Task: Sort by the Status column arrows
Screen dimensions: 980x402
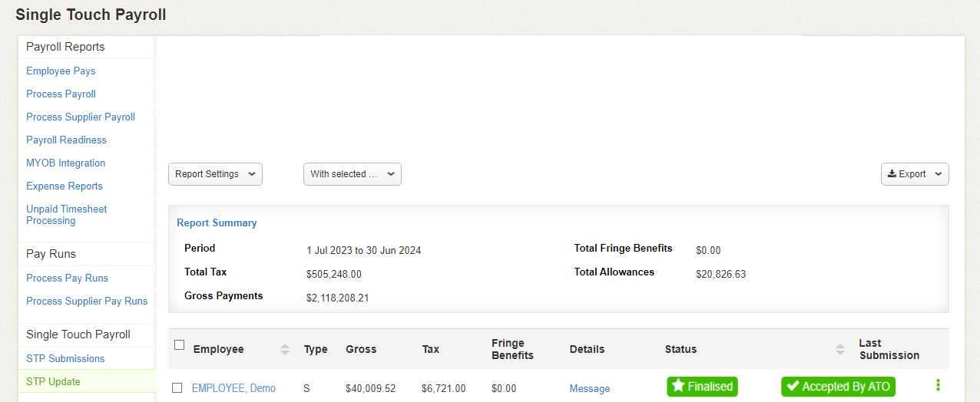Action: point(840,349)
